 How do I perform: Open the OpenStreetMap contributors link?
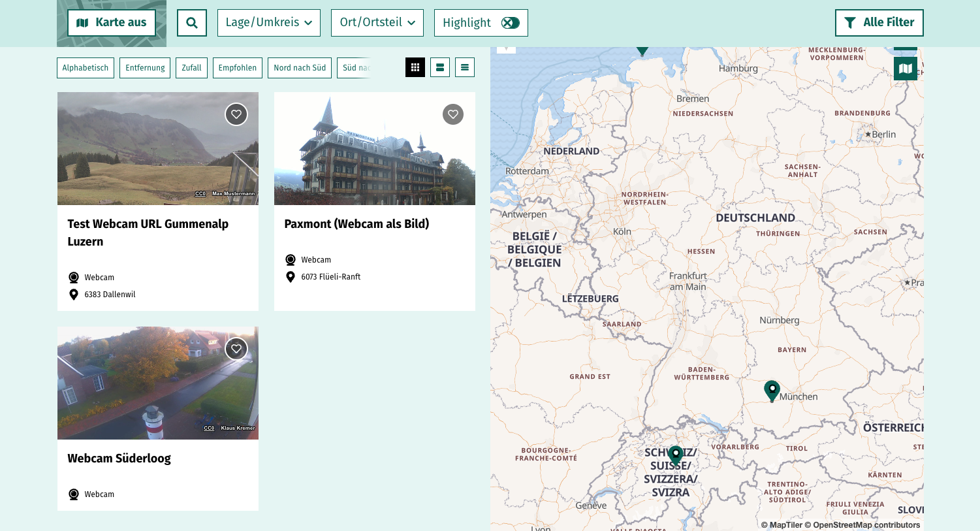pyautogui.click(x=862, y=525)
